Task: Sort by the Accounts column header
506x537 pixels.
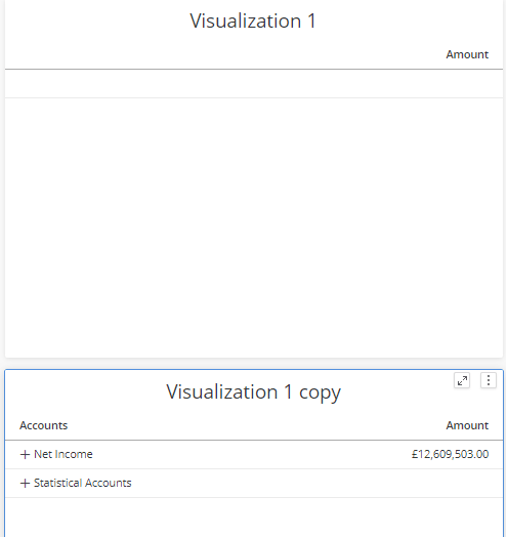Action: pyautogui.click(x=44, y=425)
